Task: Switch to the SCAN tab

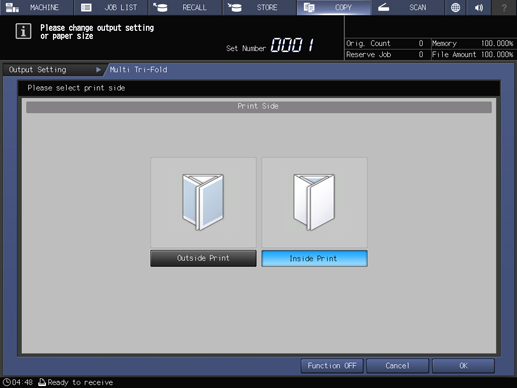Action: click(408, 7)
